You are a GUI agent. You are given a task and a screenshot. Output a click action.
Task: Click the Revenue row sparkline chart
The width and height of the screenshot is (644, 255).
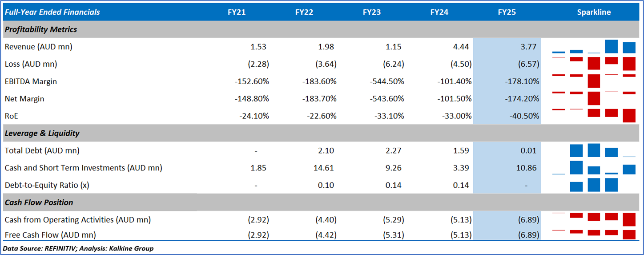(594, 47)
